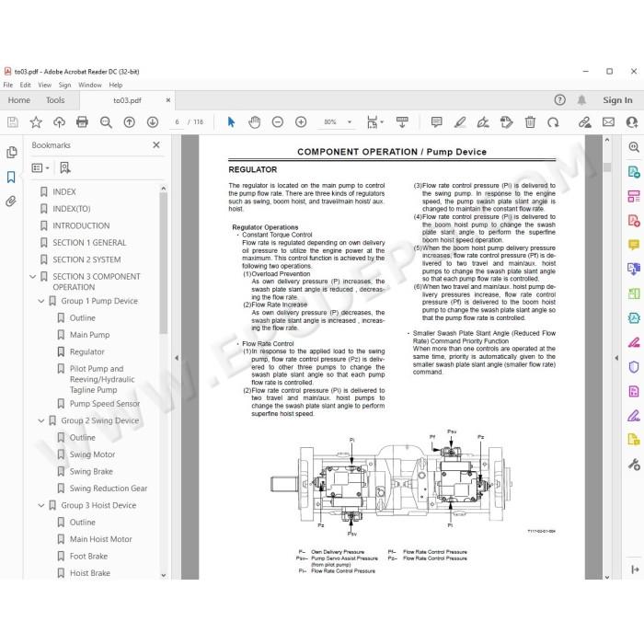Open the SECTION 2 SYSTEM bookmark
644x644 pixels.
(86, 259)
